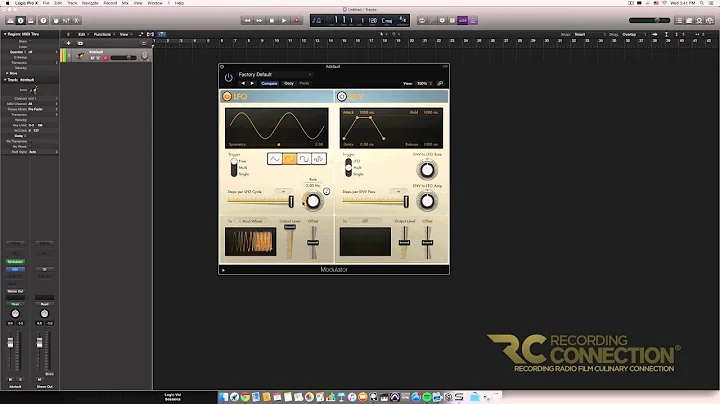Open the LFO To Mod Wheel target dropdown

pos(251,221)
